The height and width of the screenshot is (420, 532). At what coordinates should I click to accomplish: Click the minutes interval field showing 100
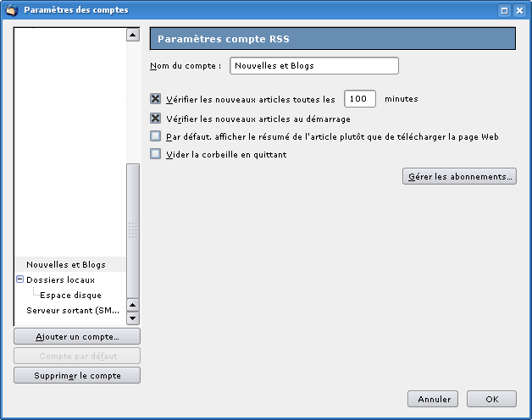pos(360,99)
